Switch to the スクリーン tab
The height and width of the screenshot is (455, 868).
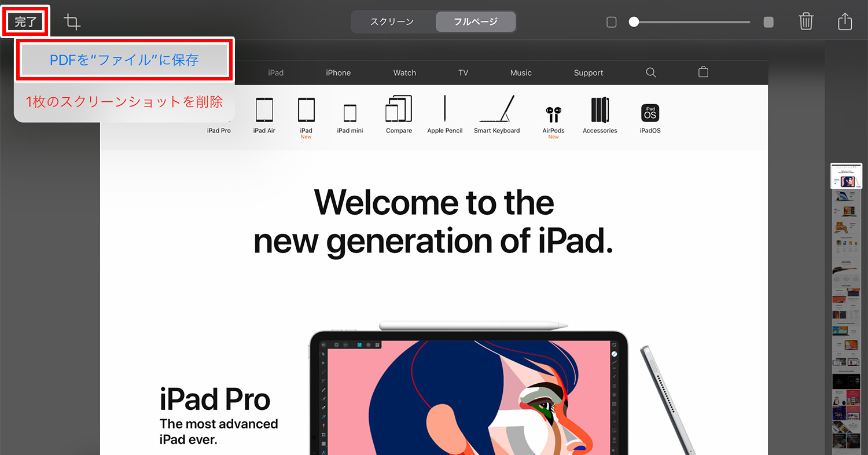pyautogui.click(x=392, y=22)
